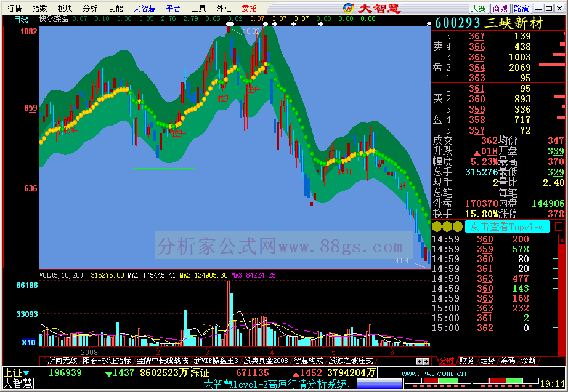568x392 pixels.
Task: Click the last 15:00 tick priced 362
Action: (x=495, y=328)
